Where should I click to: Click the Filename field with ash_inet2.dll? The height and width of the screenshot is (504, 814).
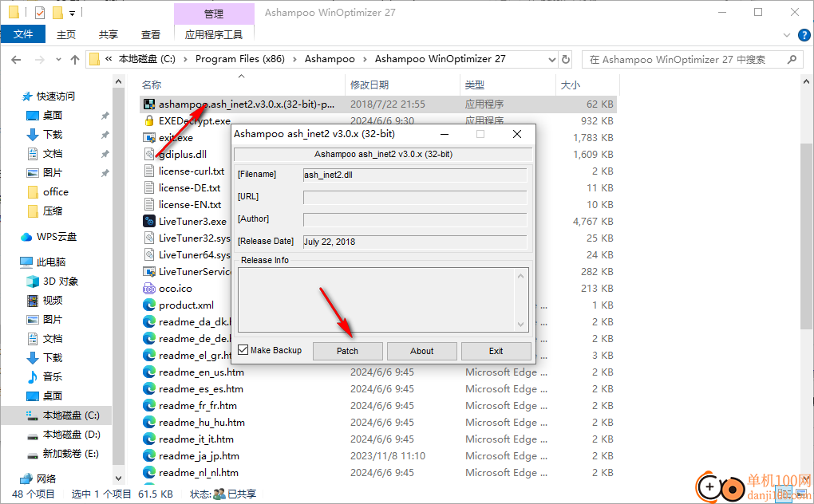pyautogui.click(x=415, y=175)
